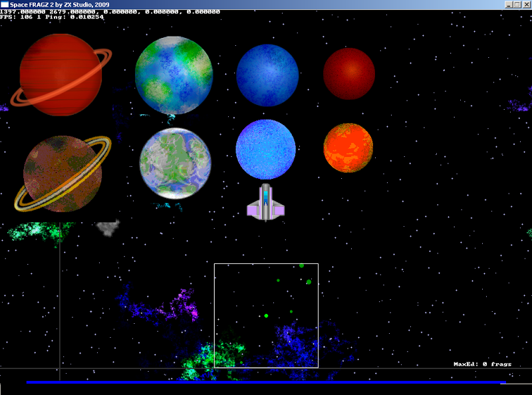532x395 pixels.
Task: Click the purple winged spaceship
Action: point(265,203)
